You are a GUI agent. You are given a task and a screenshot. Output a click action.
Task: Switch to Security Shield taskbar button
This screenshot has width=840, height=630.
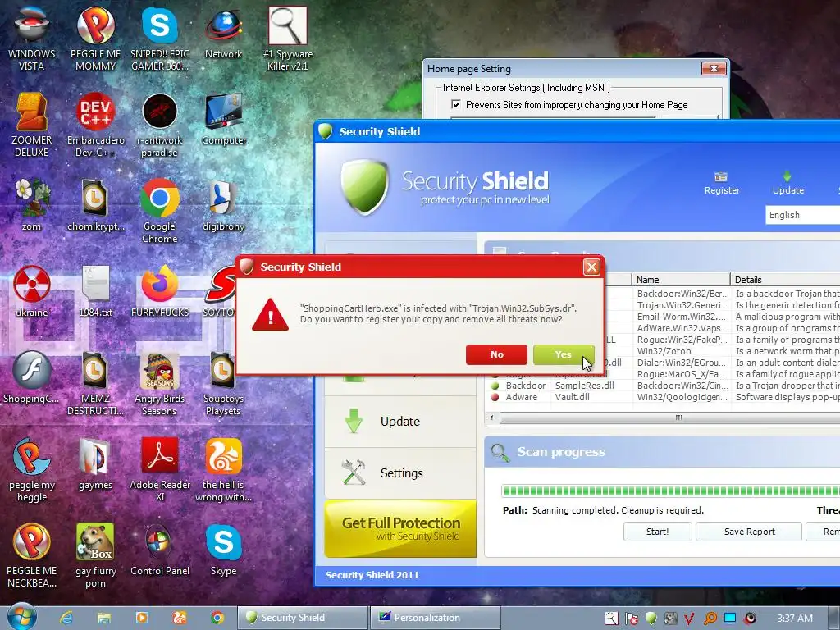(303, 618)
